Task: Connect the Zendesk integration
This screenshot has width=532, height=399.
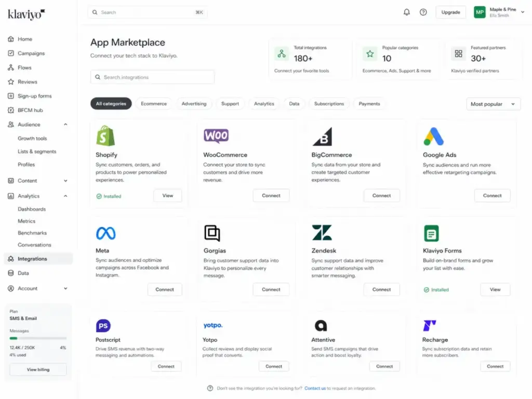Action: click(381, 290)
